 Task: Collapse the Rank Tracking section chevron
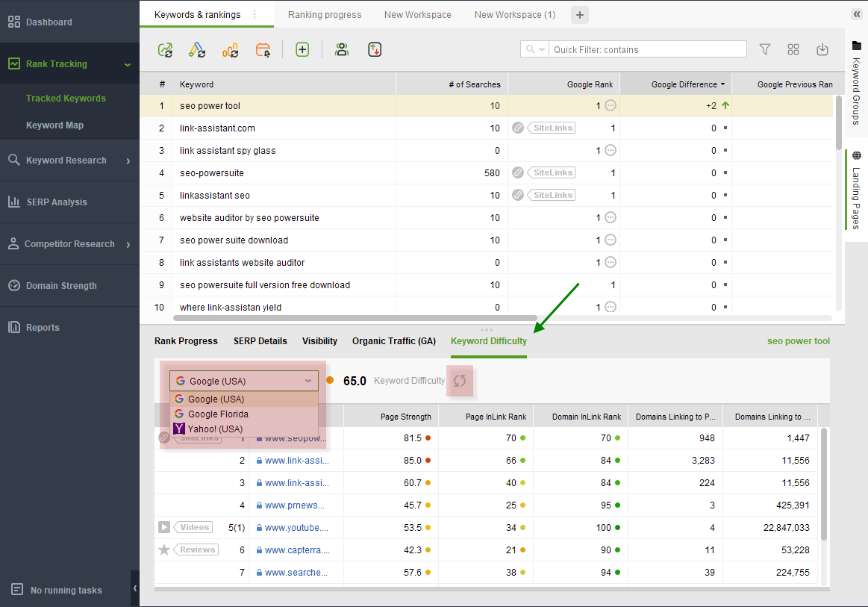[x=128, y=64]
